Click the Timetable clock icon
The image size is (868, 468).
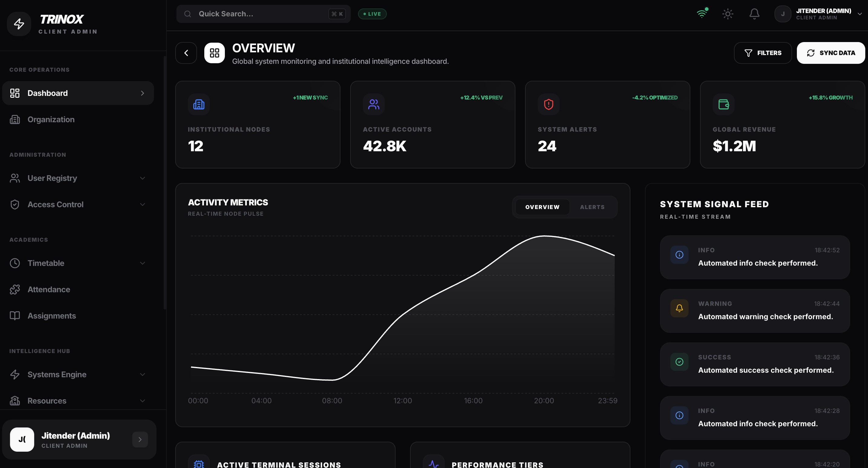[x=15, y=263]
